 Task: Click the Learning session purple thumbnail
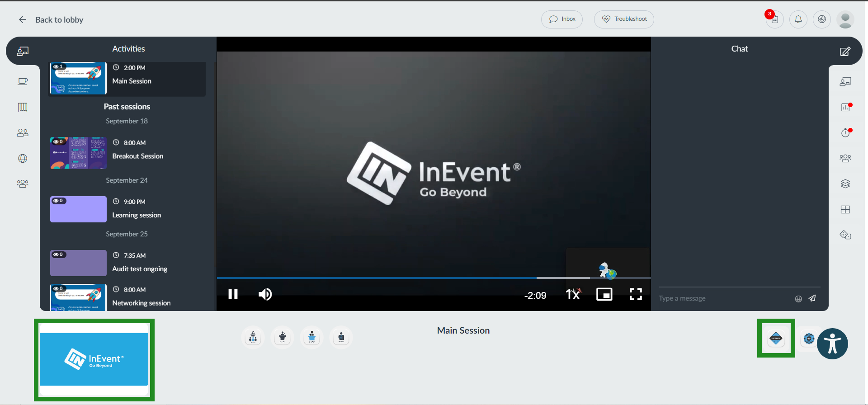pyautogui.click(x=78, y=209)
